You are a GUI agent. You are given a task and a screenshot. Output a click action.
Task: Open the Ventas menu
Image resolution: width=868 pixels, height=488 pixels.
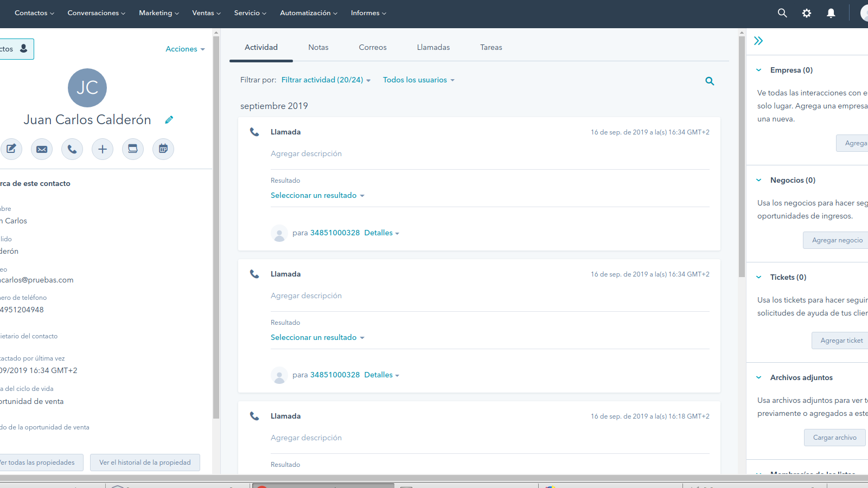click(x=206, y=13)
